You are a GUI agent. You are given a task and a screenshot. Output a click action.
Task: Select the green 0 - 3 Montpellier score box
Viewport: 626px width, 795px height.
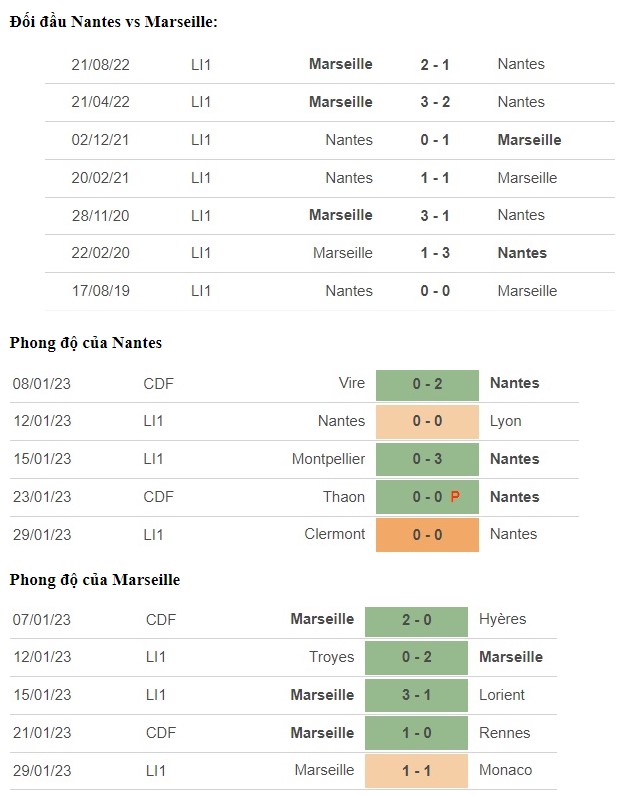coord(427,459)
